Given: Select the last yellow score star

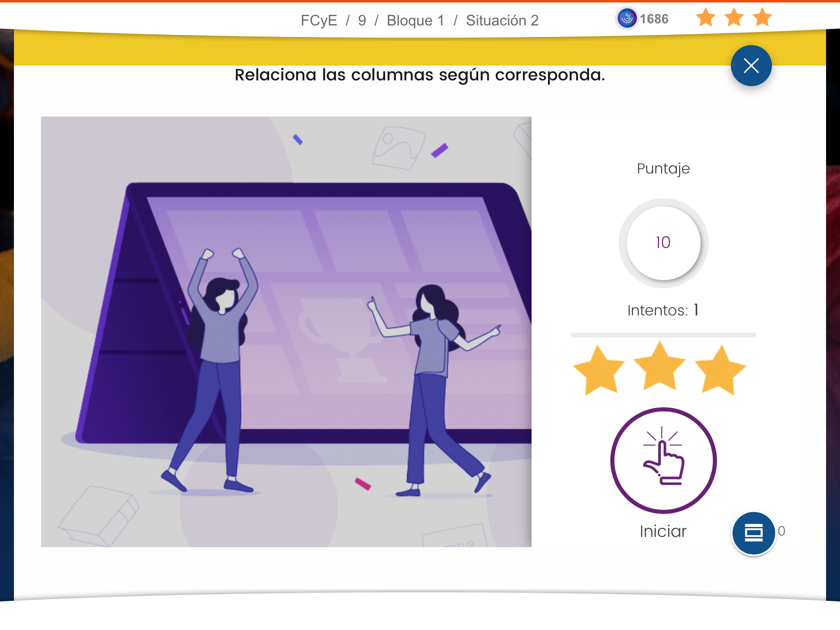Looking at the screenshot, I should [720, 371].
